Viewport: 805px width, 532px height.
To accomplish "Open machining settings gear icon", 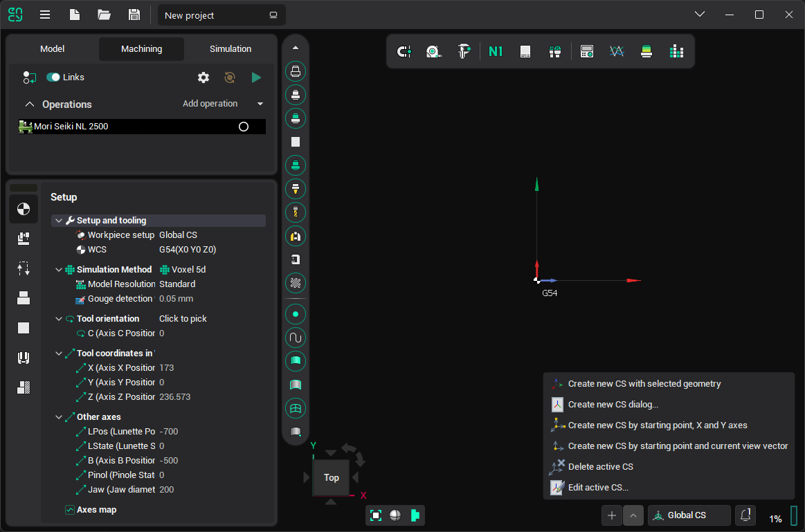I will click(x=203, y=77).
